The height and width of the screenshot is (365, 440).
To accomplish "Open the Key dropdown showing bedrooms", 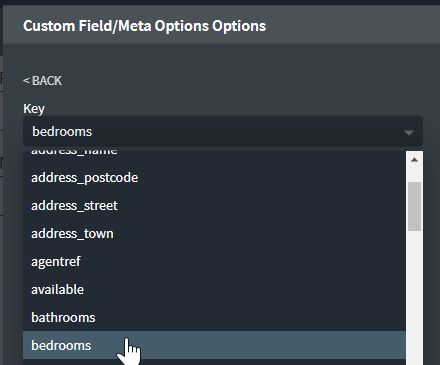I will pos(223,131).
